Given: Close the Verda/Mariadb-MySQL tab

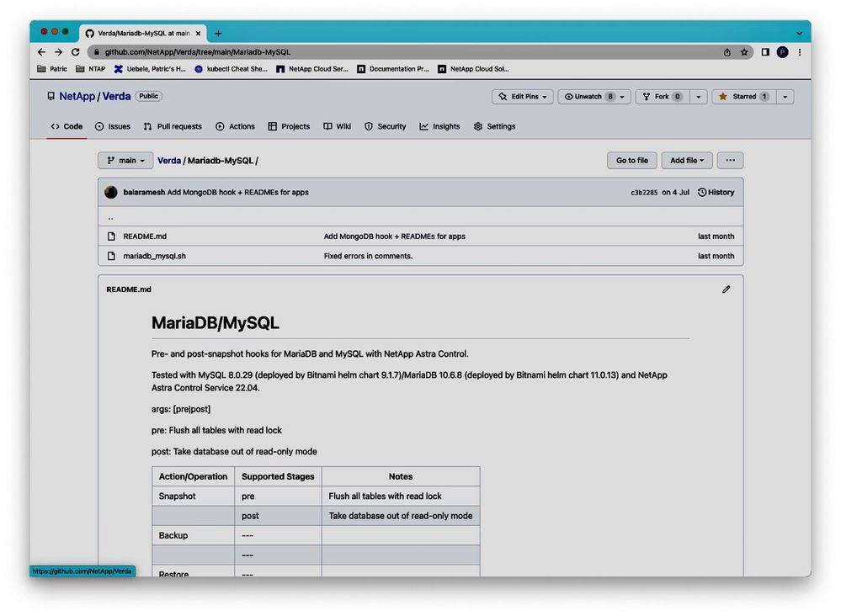Looking at the screenshot, I should tap(198, 33).
